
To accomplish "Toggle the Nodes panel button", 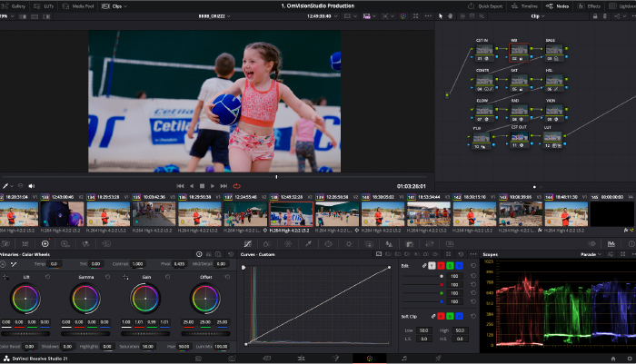I will click(558, 6).
